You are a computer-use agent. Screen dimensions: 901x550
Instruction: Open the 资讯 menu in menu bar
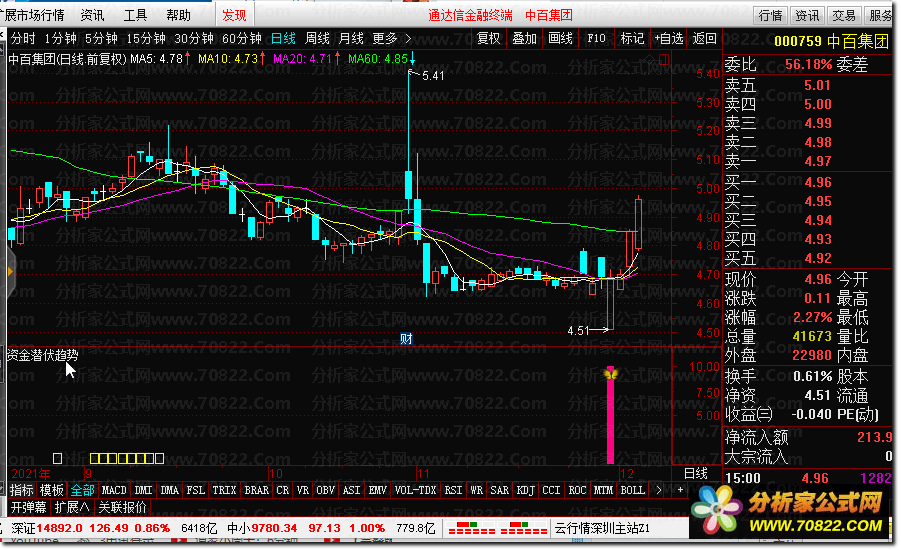click(x=92, y=15)
